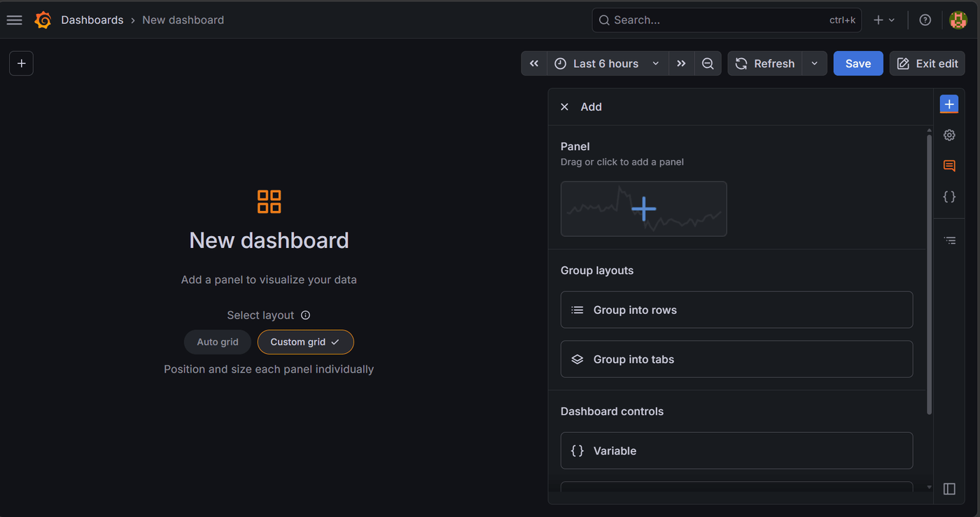Click the New dashboard breadcrumb

coord(183,20)
